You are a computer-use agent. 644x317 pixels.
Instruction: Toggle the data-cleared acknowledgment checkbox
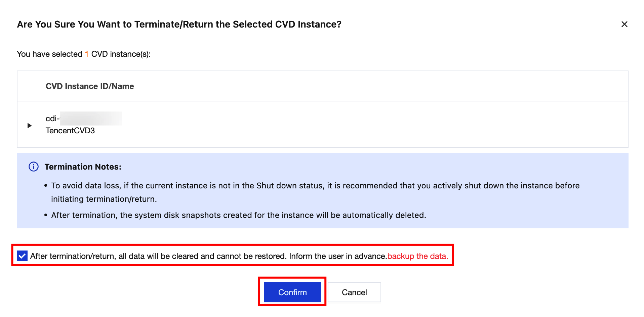pyautogui.click(x=22, y=256)
